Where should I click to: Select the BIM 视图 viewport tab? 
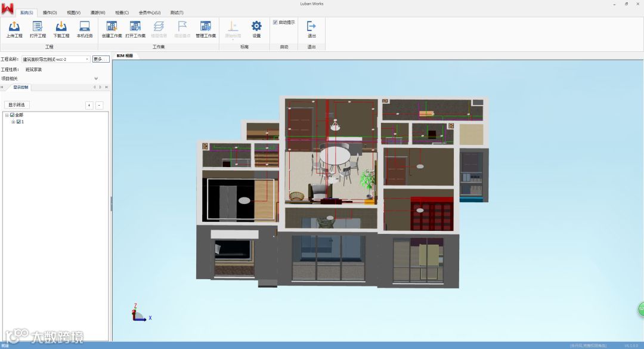125,56
